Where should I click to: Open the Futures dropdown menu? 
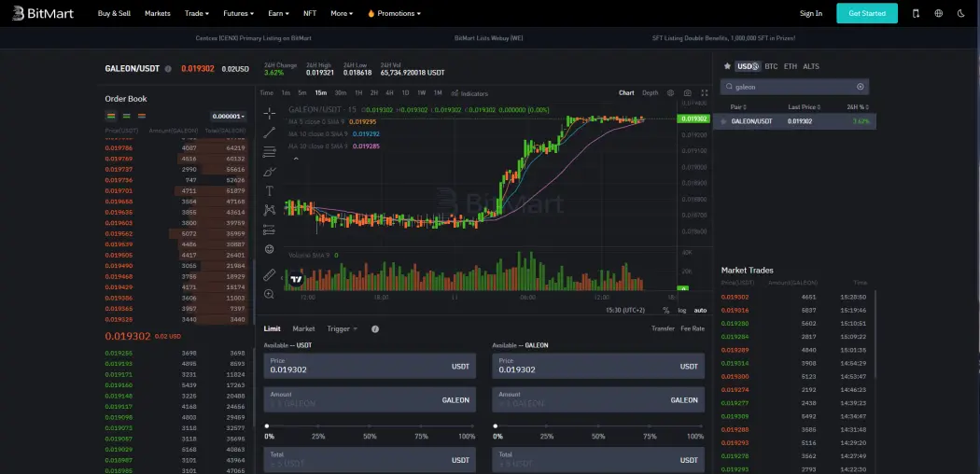[239, 13]
